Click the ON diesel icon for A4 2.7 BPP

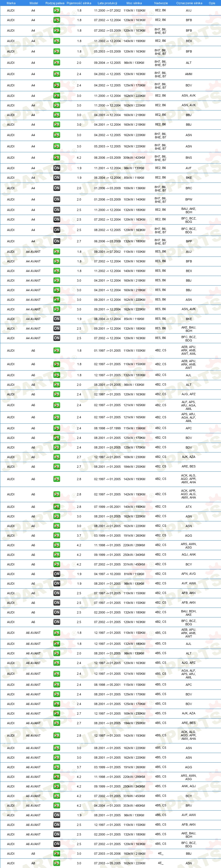tap(57, 241)
